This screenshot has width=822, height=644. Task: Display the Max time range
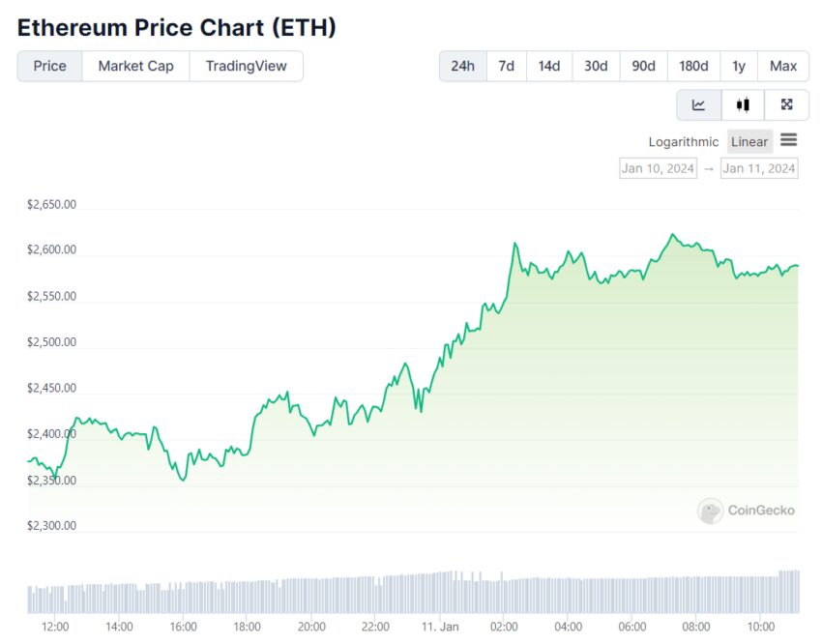783,66
